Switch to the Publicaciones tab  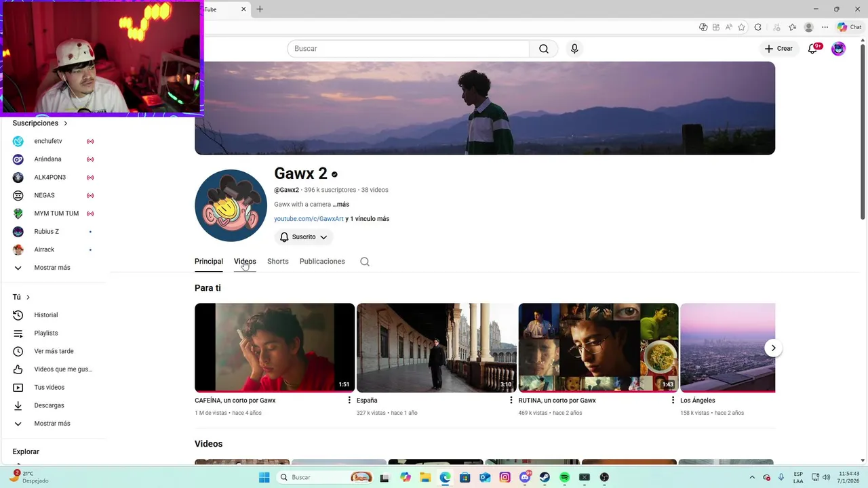click(322, 262)
